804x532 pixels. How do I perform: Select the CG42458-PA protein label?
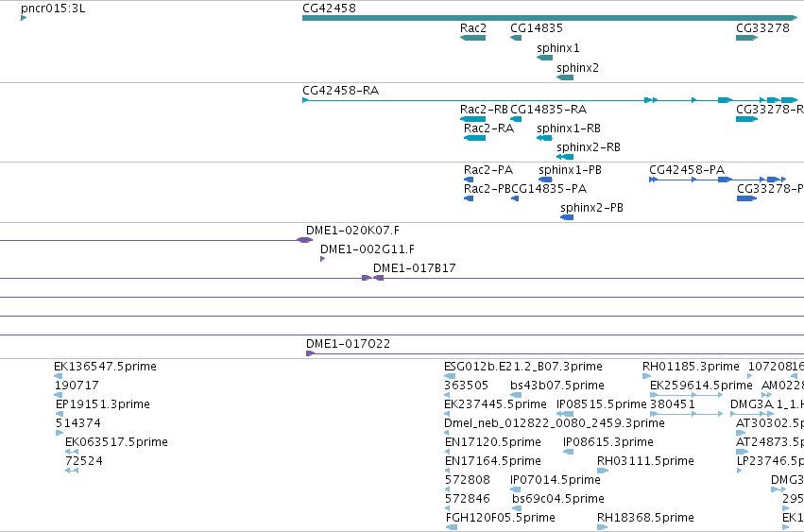pos(687,170)
